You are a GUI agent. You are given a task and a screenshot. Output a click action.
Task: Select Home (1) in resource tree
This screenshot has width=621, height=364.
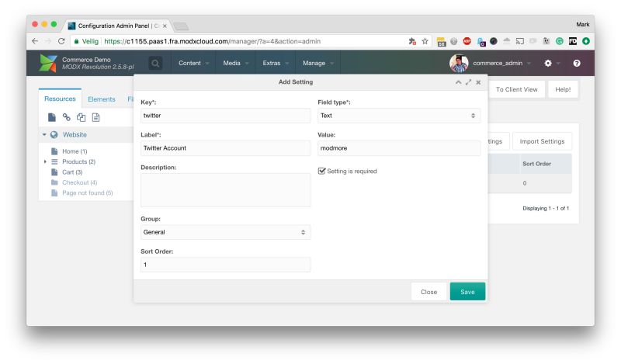pyautogui.click(x=75, y=151)
